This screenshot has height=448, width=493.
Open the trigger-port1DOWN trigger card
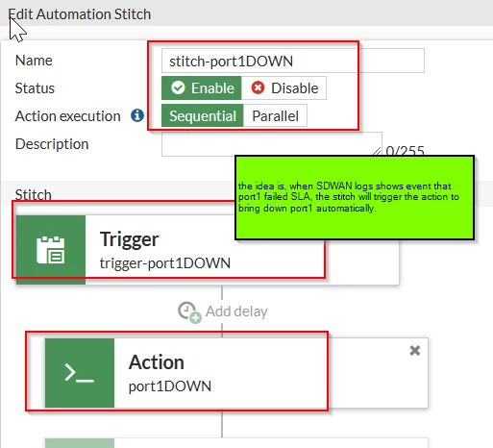208,250
